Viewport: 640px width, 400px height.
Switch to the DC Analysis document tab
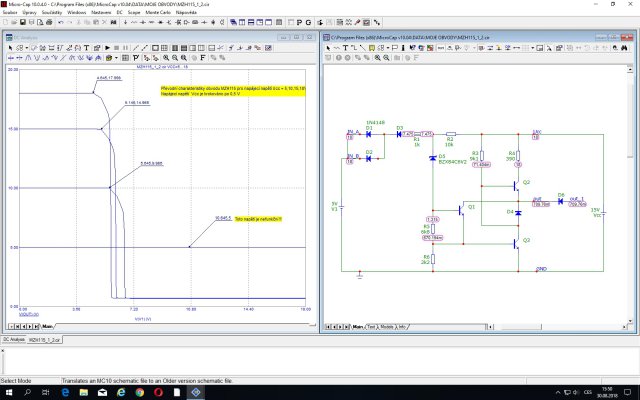coord(14,340)
